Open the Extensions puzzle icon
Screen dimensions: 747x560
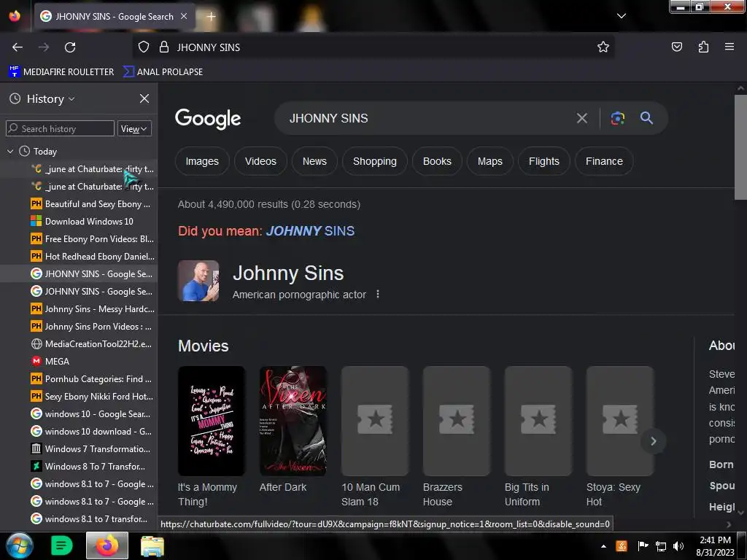pyautogui.click(x=703, y=47)
